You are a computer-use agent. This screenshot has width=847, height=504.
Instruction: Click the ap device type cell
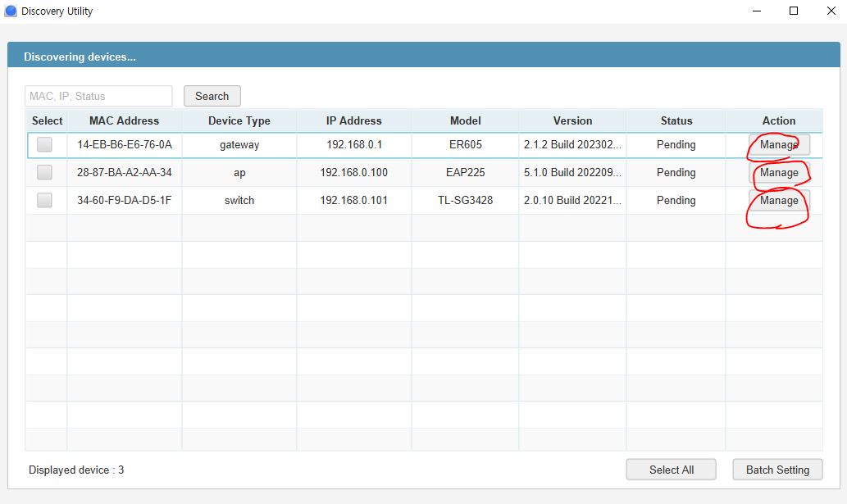[x=239, y=173]
